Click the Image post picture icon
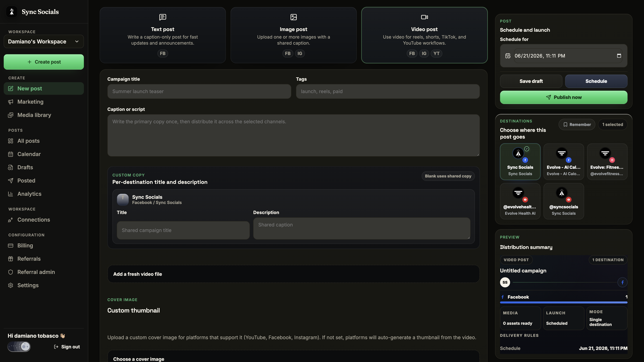The image size is (644, 362). click(x=293, y=17)
